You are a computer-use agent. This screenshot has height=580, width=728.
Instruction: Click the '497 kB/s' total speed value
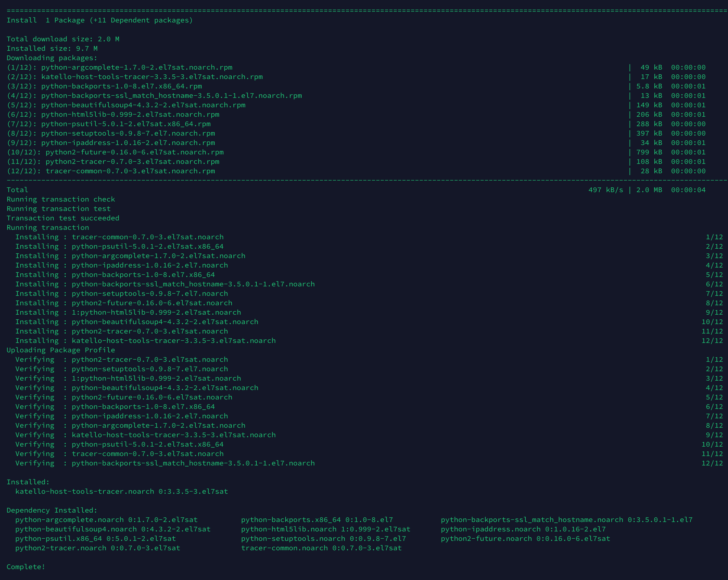coord(606,190)
